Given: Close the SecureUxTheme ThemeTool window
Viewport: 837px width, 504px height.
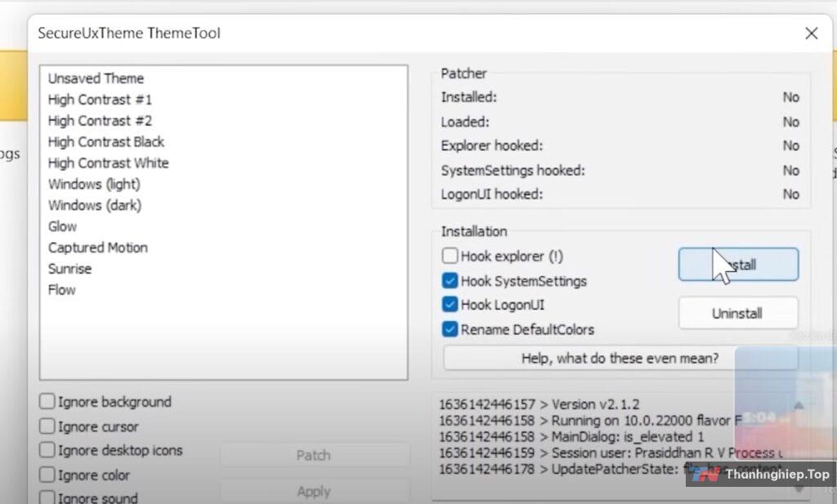Looking at the screenshot, I should click(811, 33).
